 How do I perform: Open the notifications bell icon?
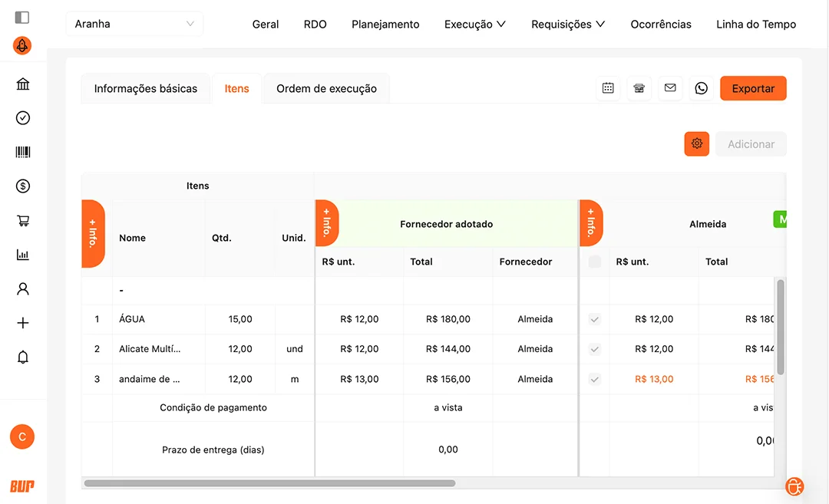[23, 357]
